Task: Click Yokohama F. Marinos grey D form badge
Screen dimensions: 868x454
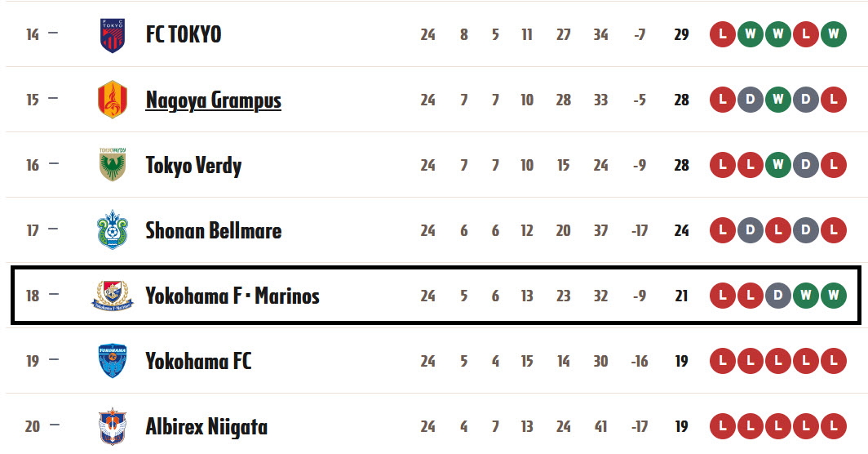Action: pyautogui.click(x=778, y=296)
